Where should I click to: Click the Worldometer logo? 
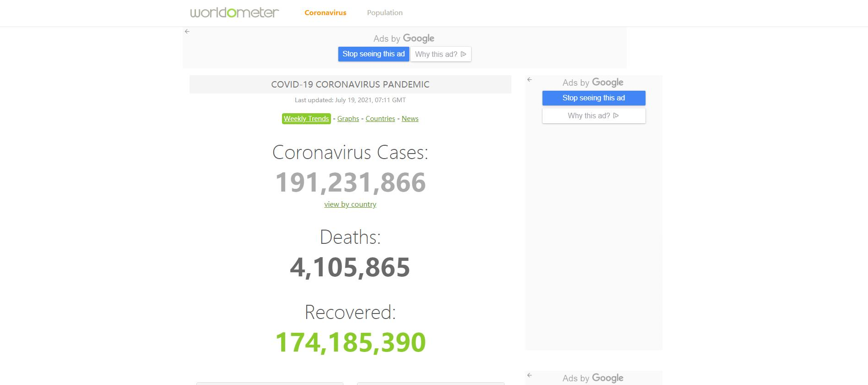click(234, 12)
